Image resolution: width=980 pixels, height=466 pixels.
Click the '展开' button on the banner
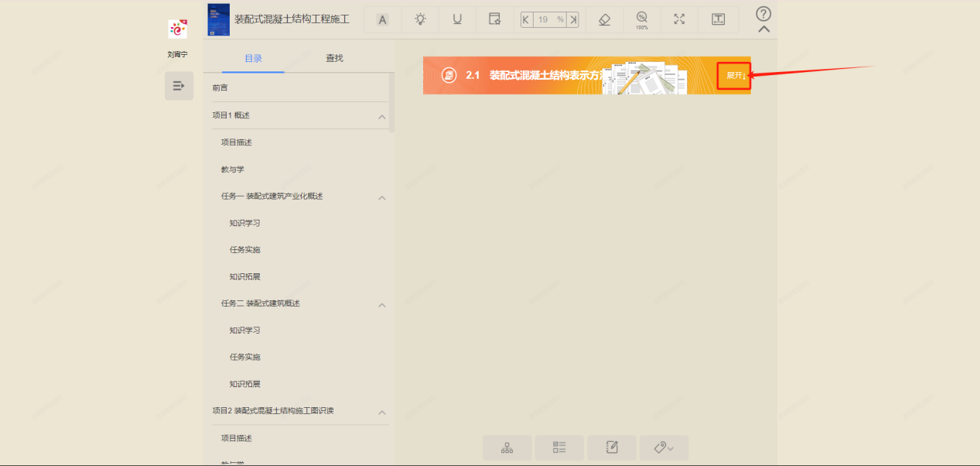(734, 76)
